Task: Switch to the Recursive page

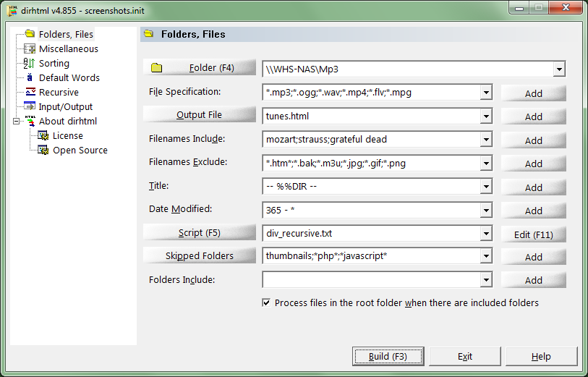Action: [59, 93]
